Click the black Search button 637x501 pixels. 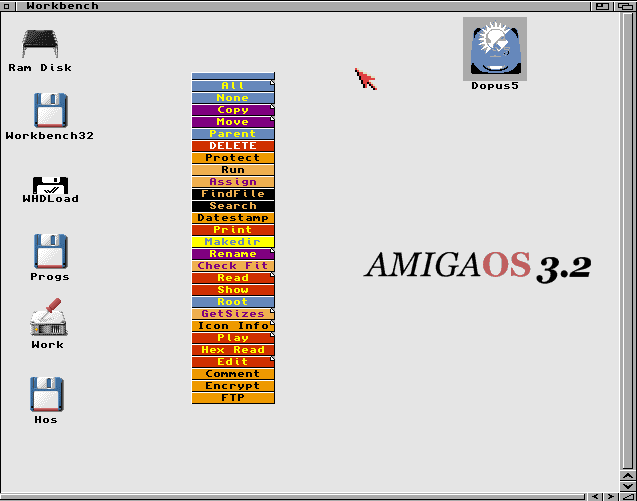click(x=233, y=206)
